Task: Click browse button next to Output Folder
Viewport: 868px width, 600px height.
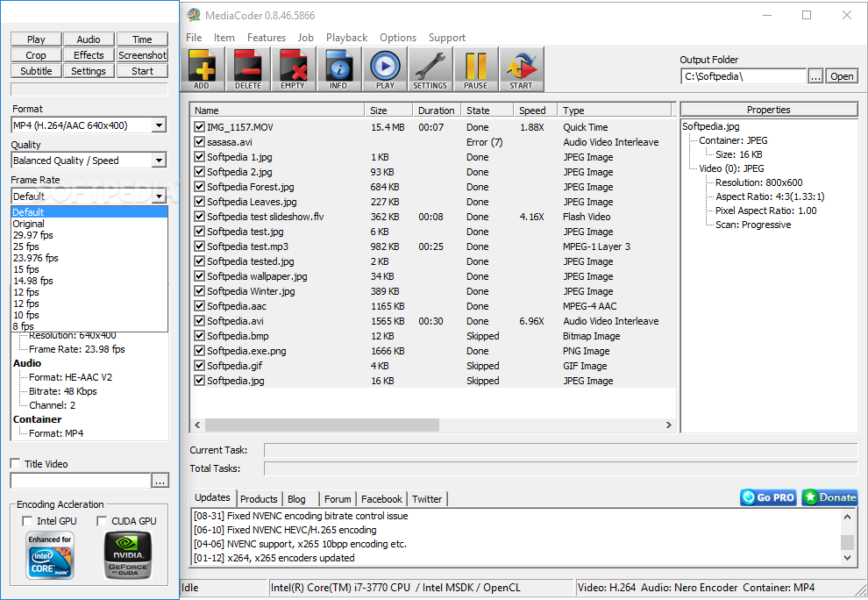Action: tap(815, 76)
